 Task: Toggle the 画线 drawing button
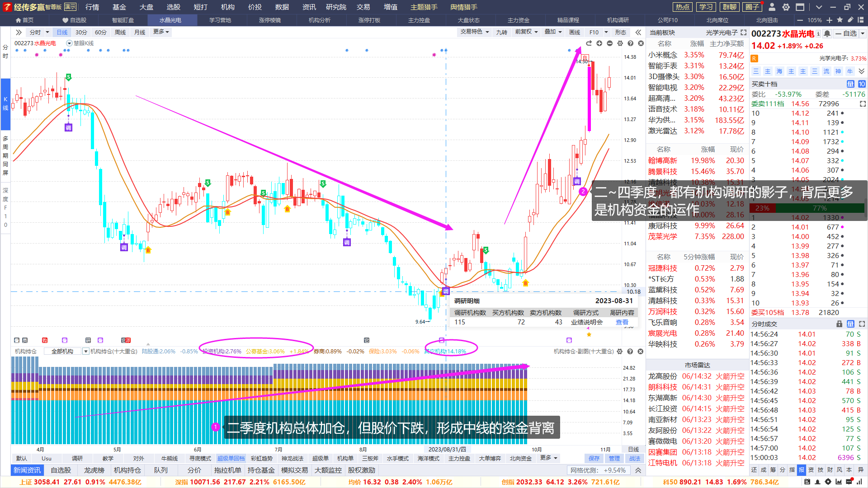tap(575, 32)
